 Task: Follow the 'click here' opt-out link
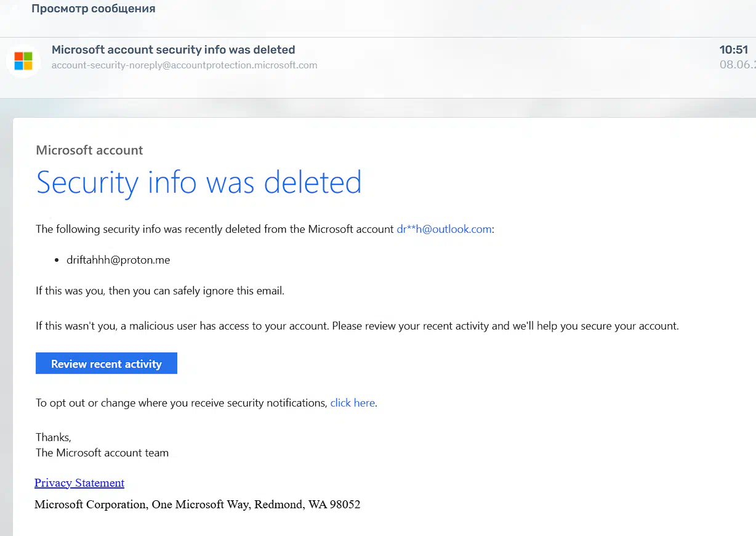(353, 403)
